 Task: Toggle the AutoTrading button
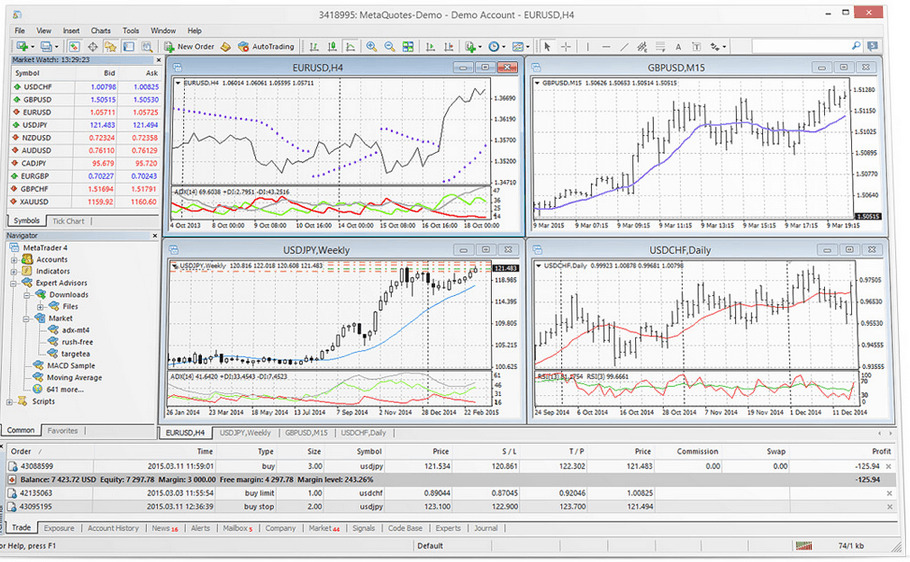pos(266,46)
